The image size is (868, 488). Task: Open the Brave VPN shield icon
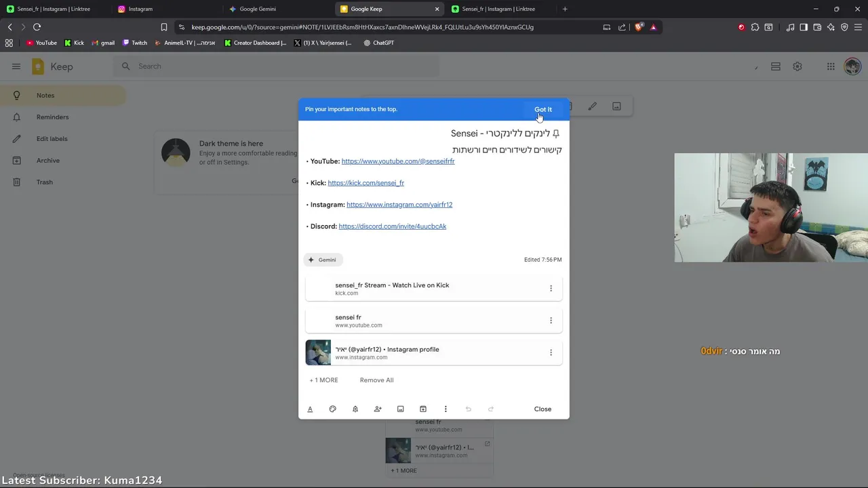[844, 27]
